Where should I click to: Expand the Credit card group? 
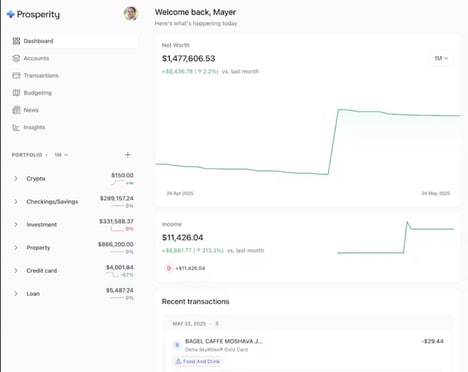click(16, 271)
